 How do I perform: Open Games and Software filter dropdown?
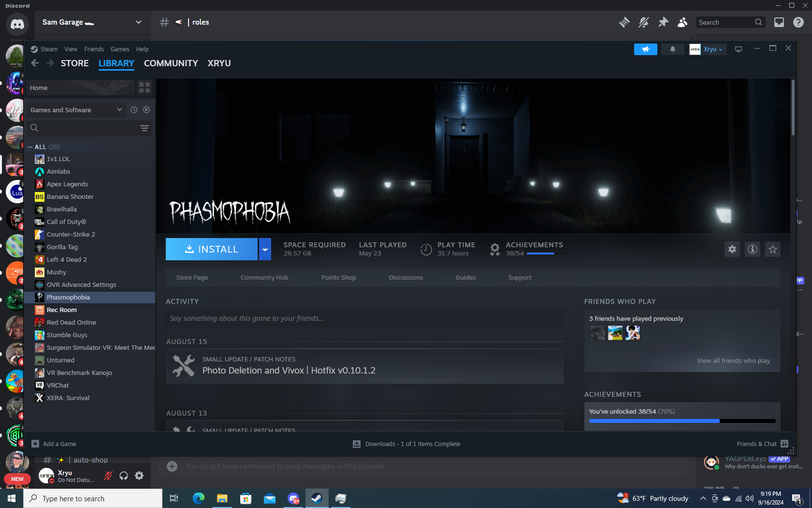click(x=76, y=110)
